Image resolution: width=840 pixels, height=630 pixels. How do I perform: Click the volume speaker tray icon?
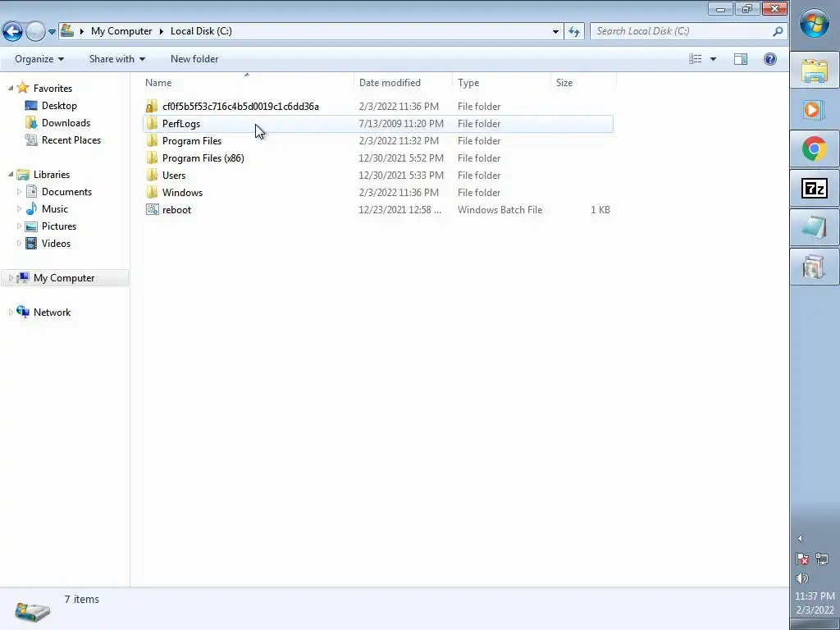802,578
